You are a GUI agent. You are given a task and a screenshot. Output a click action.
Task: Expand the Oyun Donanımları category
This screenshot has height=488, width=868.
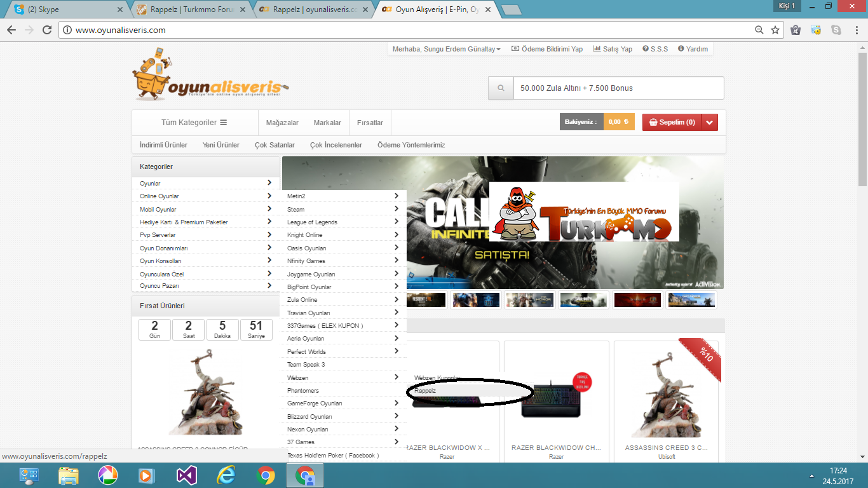coord(206,248)
